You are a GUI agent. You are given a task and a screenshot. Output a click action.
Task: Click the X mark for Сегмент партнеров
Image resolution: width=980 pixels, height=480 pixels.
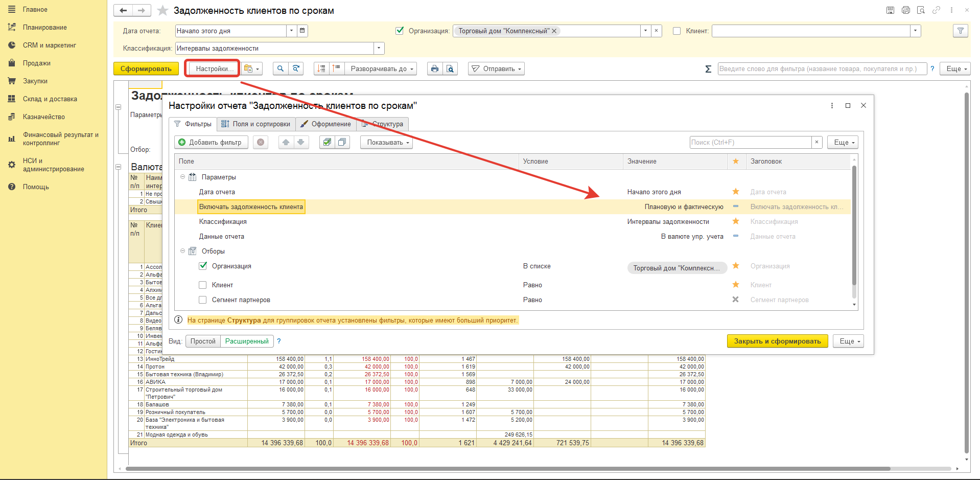coord(736,300)
